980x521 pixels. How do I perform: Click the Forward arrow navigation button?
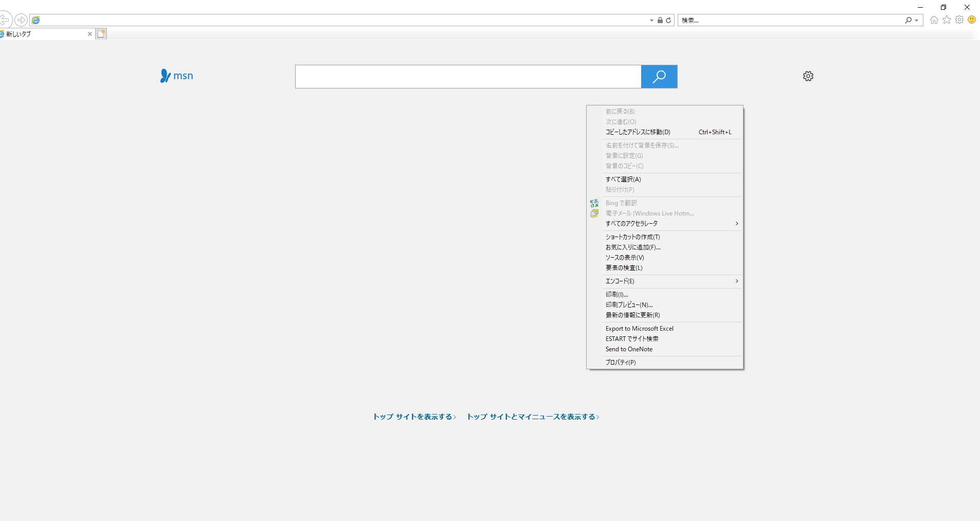(21, 20)
